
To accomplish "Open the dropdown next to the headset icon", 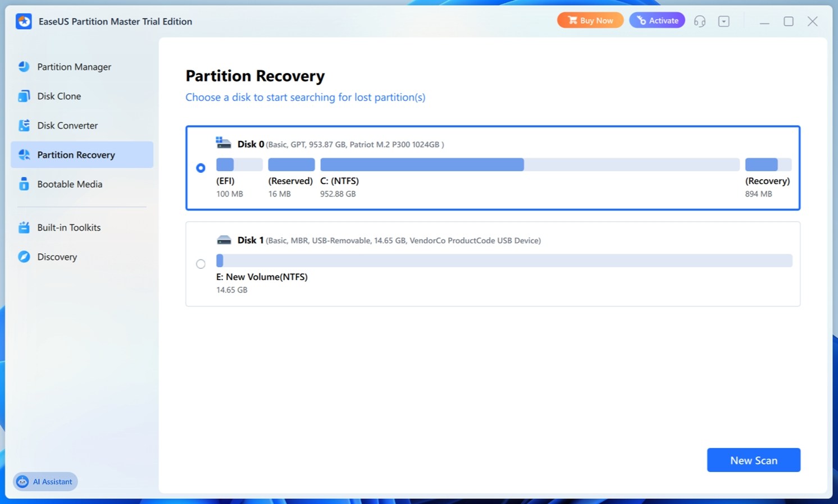I will tap(723, 21).
